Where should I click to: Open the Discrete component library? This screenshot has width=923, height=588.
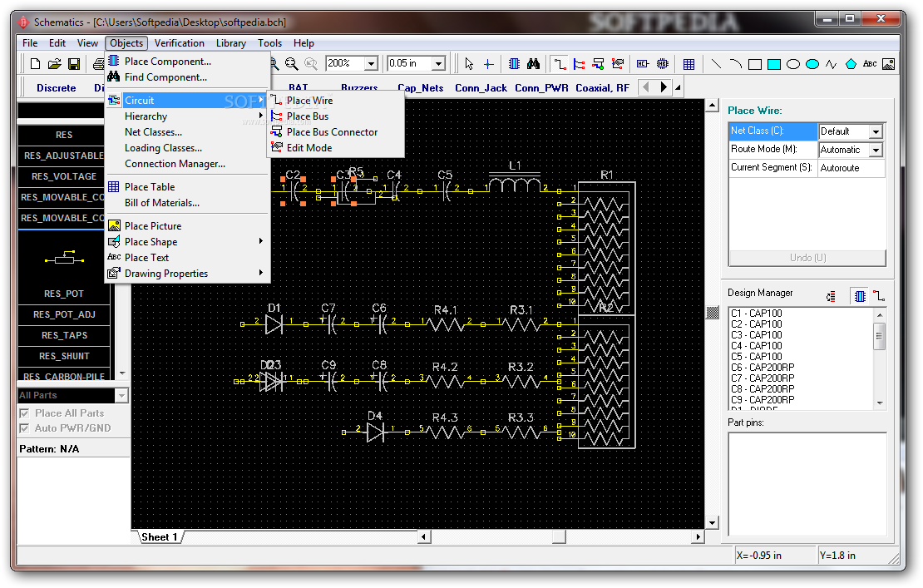point(56,87)
